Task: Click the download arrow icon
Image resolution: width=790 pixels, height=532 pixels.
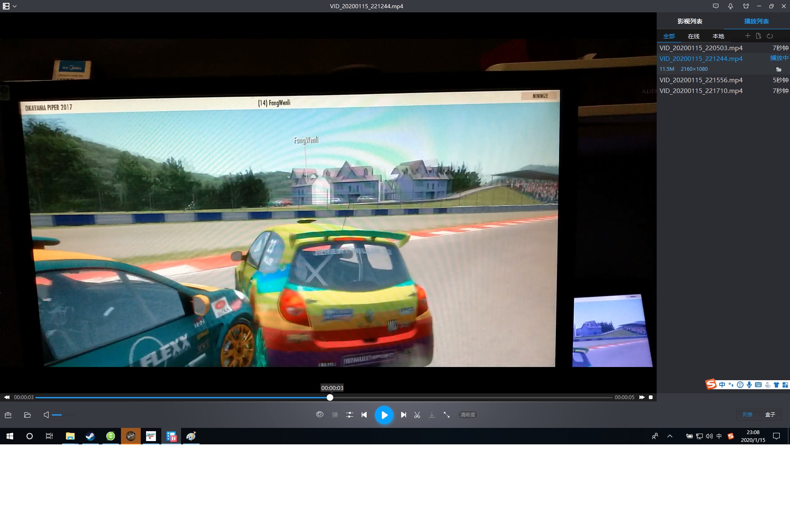Action: (x=432, y=415)
